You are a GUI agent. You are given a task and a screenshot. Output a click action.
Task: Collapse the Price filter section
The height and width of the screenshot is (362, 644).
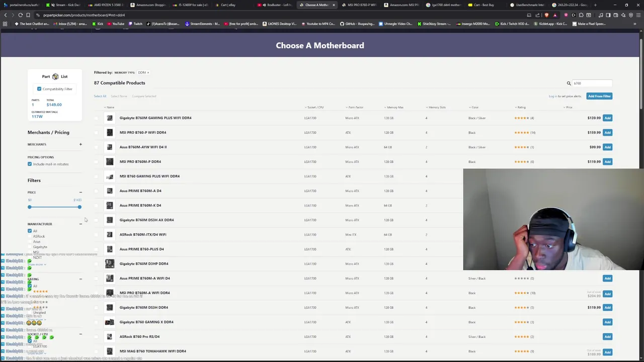[x=80, y=192]
